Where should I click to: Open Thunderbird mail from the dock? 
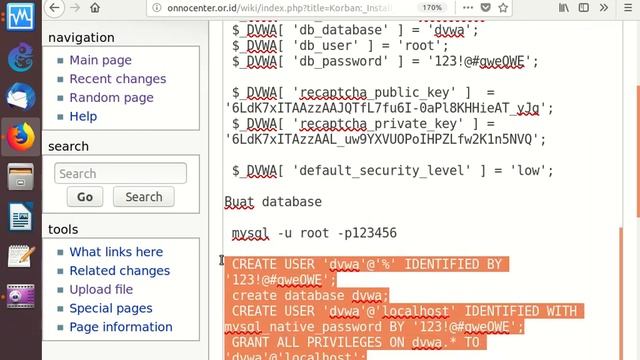coord(20,96)
